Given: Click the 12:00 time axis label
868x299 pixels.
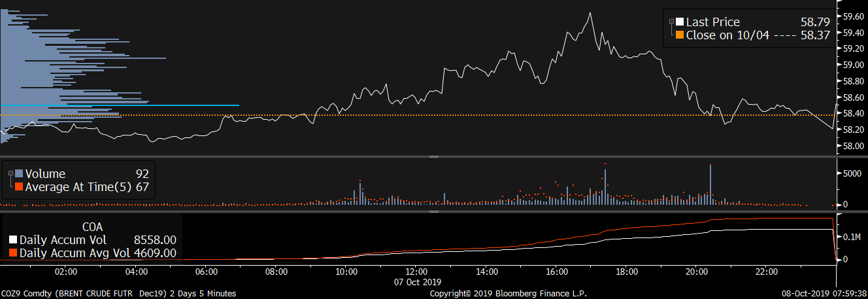Looking at the screenshot, I should [x=416, y=271].
